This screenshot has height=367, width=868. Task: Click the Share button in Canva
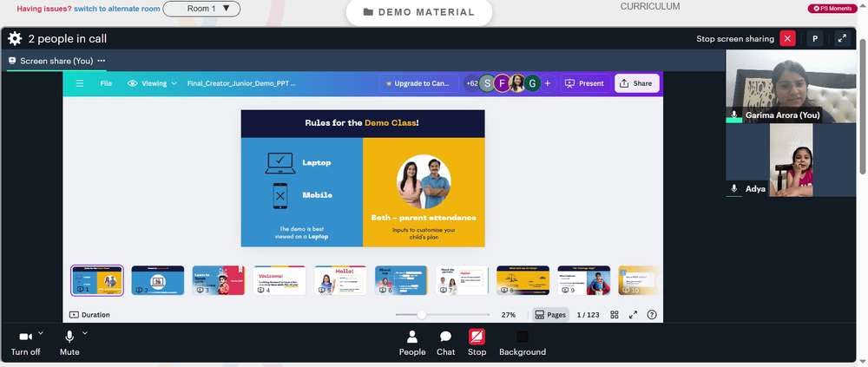pyautogui.click(x=636, y=83)
